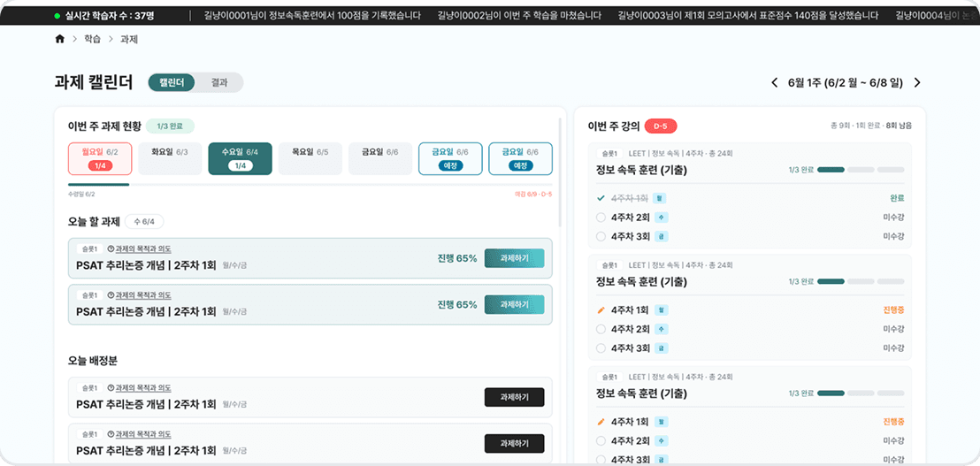Click the clock icon in first 오늘 할 과제 card
Image resolution: width=980 pixels, height=466 pixels.
click(x=111, y=248)
